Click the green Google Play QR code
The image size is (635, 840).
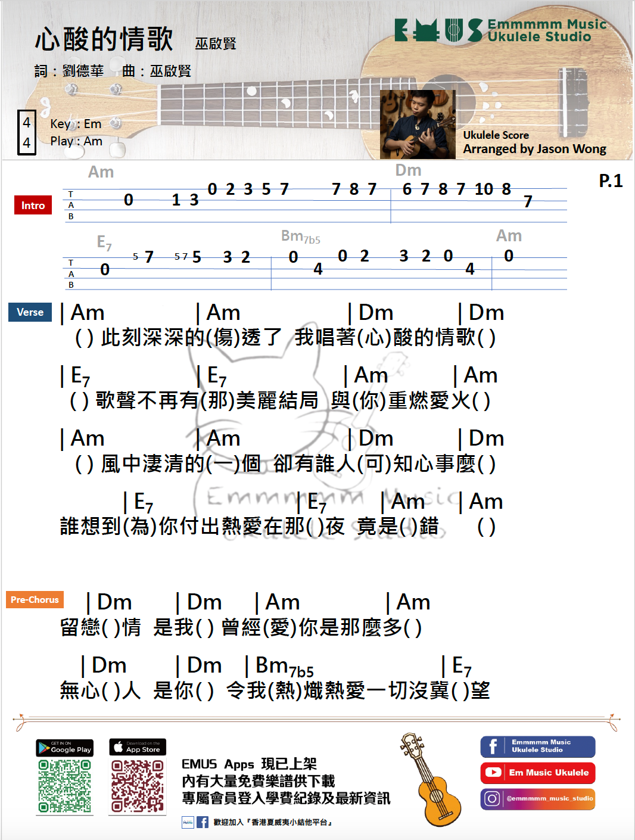click(64, 786)
